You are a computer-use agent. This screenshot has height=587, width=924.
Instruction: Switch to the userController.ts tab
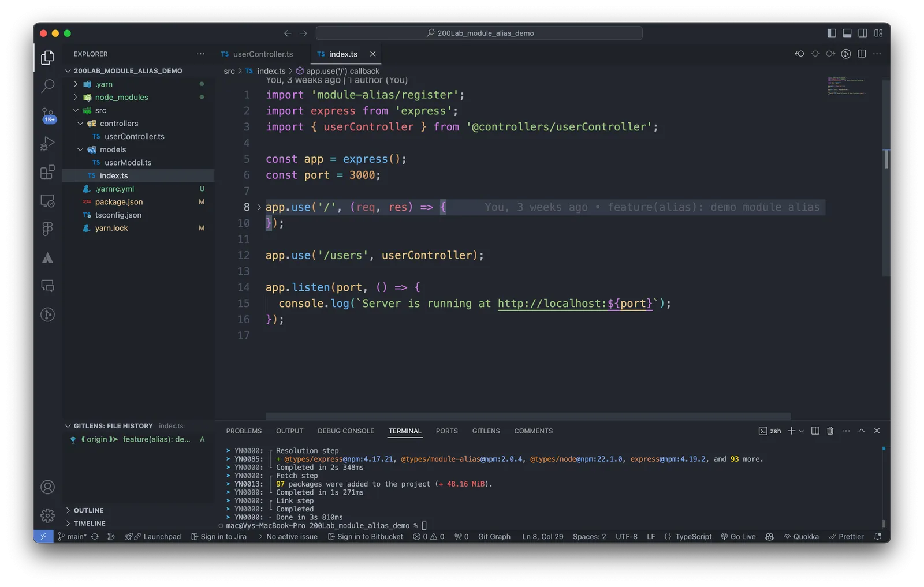pyautogui.click(x=257, y=54)
